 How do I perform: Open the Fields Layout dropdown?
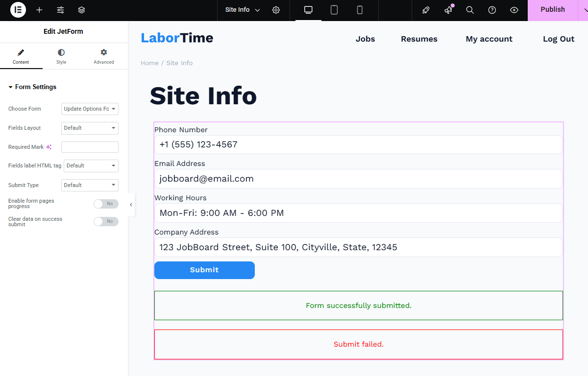point(90,128)
